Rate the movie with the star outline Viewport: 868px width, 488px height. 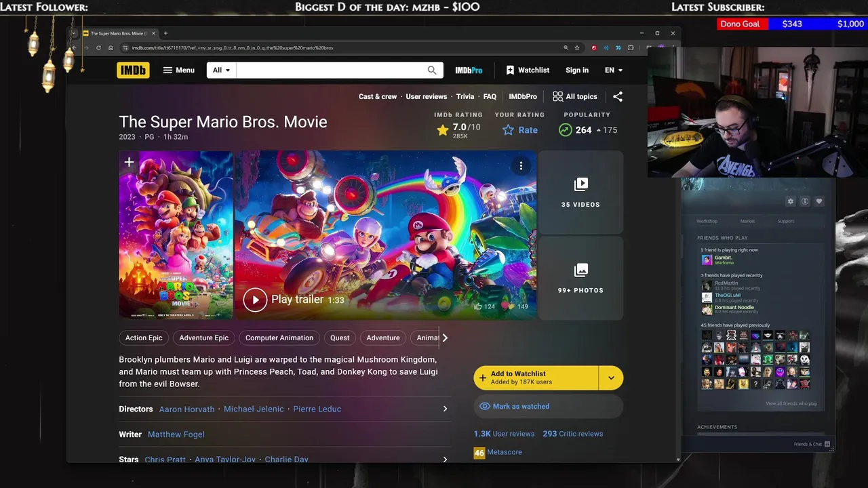(x=520, y=130)
